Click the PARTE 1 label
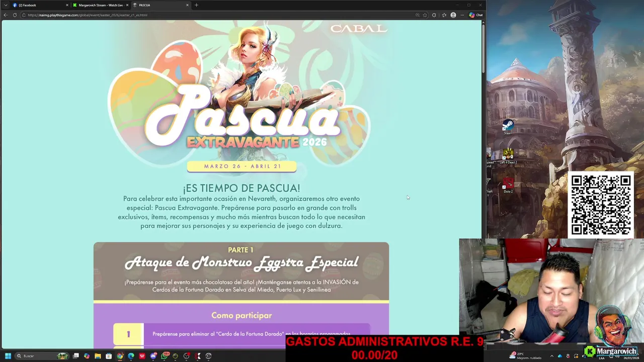Screen dimensions: 644x362 (240, 250)
